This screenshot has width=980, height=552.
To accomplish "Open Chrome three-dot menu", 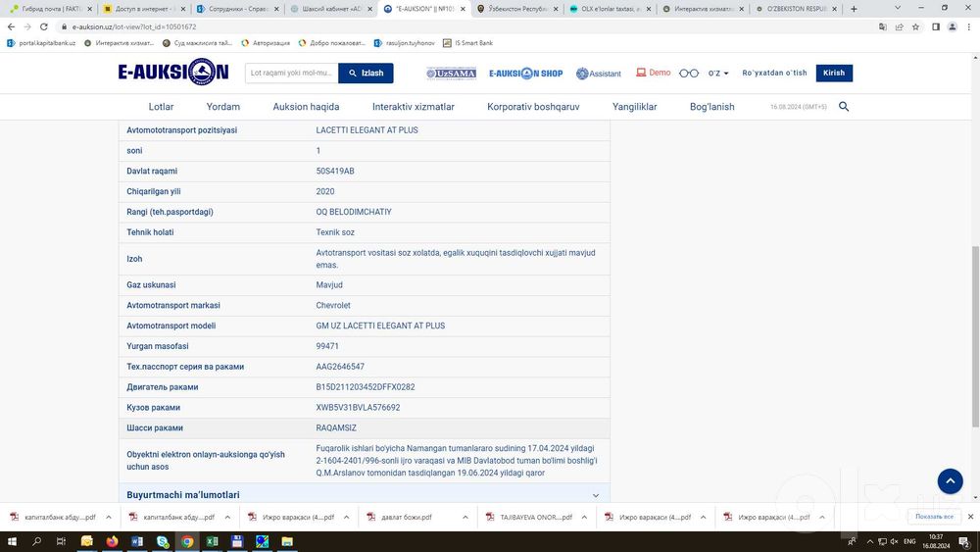I will pyautogui.click(x=969, y=26).
